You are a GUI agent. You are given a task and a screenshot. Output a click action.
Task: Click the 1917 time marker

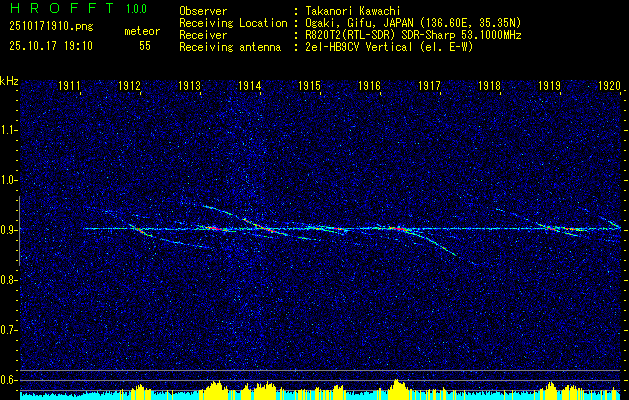tap(429, 85)
